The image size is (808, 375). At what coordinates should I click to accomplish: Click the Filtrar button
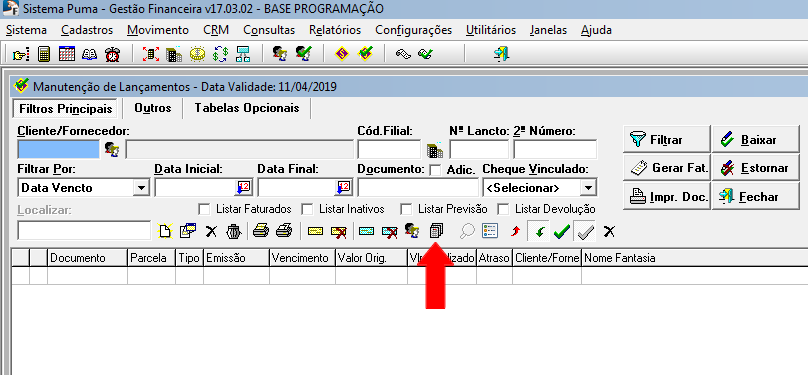click(x=666, y=139)
